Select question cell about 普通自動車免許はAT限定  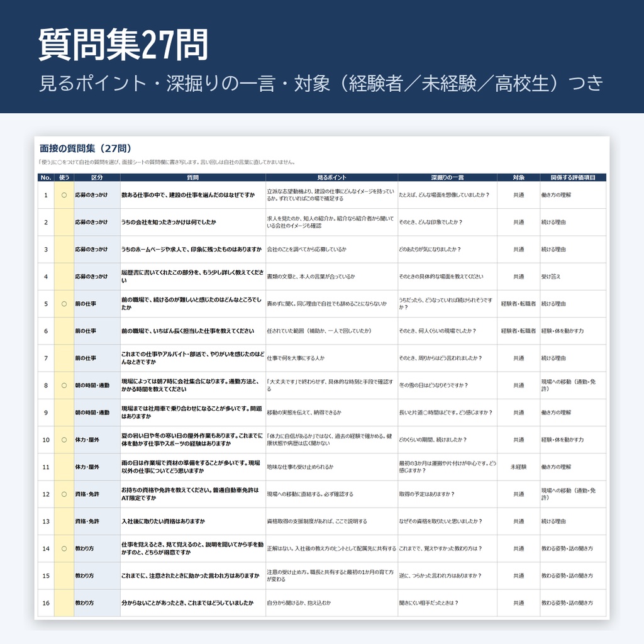[x=193, y=494]
